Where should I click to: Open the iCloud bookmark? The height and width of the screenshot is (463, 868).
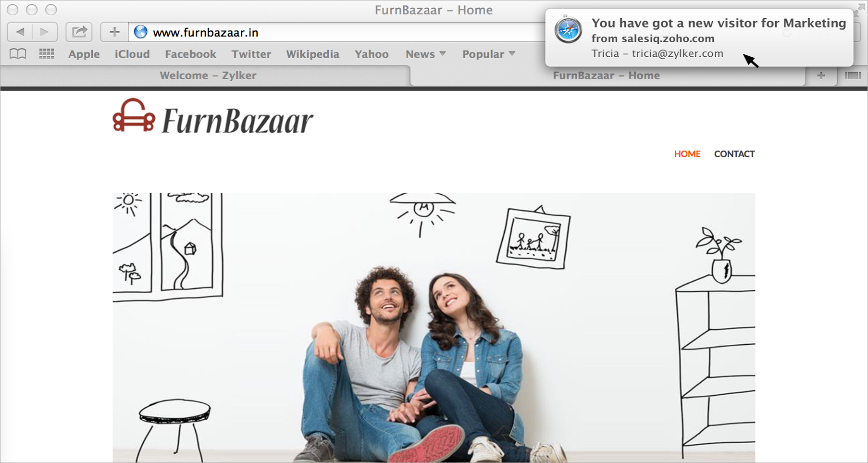coord(132,54)
